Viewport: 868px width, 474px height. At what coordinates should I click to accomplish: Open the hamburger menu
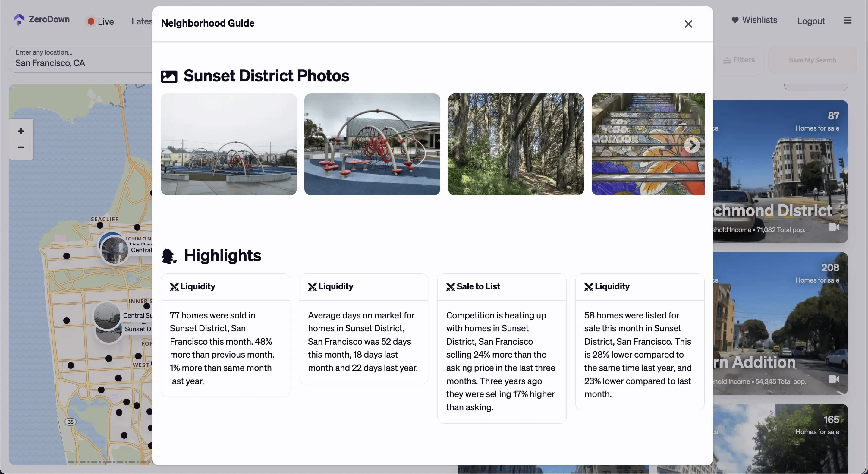pyautogui.click(x=848, y=20)
